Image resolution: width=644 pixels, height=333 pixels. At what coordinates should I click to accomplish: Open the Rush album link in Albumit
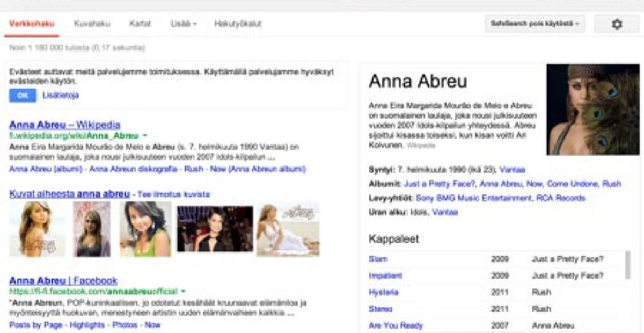611,184
